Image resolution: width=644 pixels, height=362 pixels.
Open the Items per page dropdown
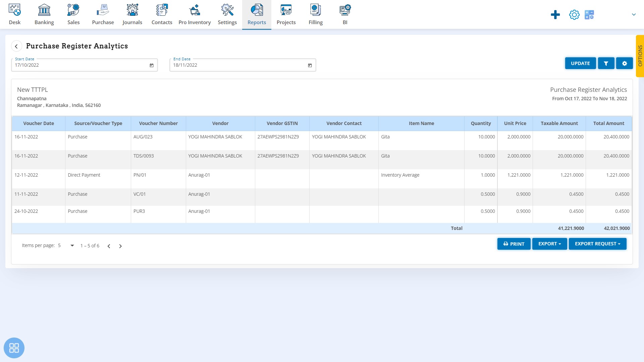tap(66, 246)
